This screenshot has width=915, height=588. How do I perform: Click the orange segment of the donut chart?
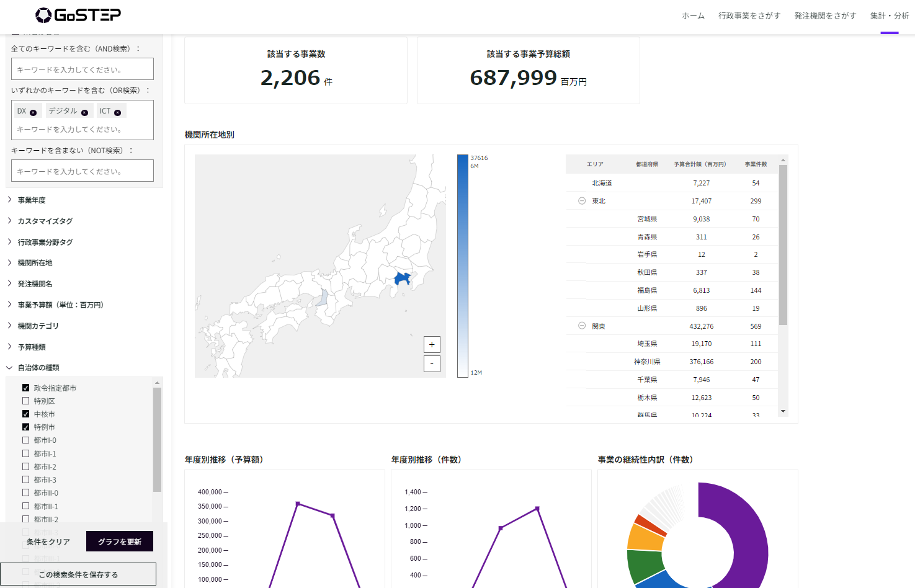(x=644, y=537)
